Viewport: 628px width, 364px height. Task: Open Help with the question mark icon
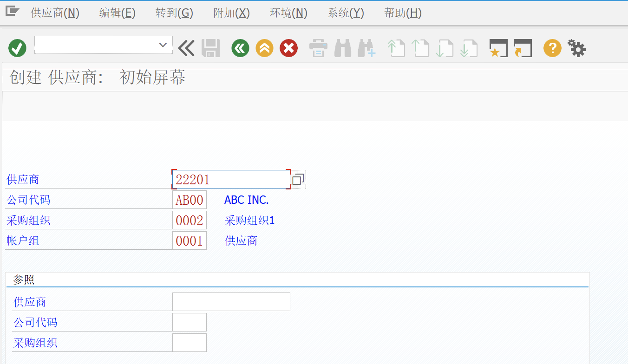click(552, 48)
